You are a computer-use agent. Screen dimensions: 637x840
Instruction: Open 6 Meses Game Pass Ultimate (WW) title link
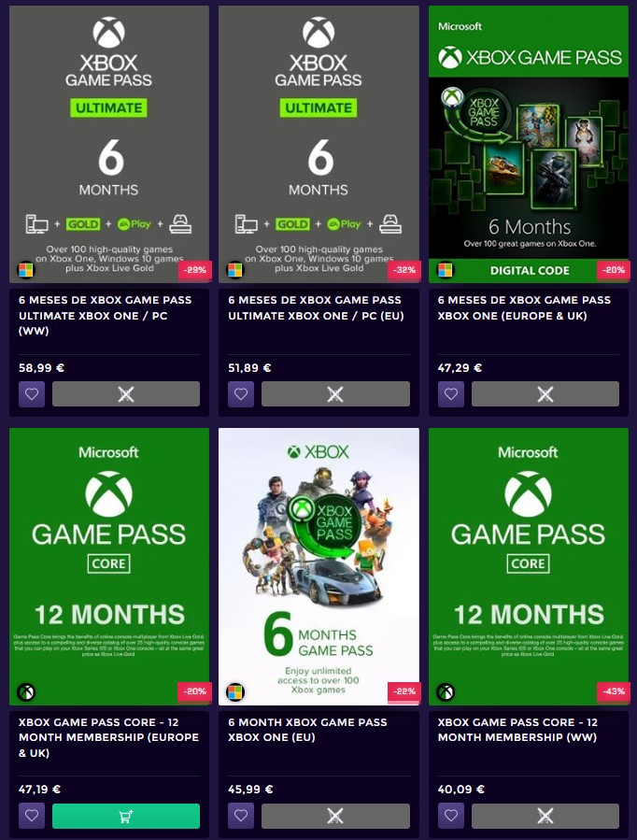point(105,316)
